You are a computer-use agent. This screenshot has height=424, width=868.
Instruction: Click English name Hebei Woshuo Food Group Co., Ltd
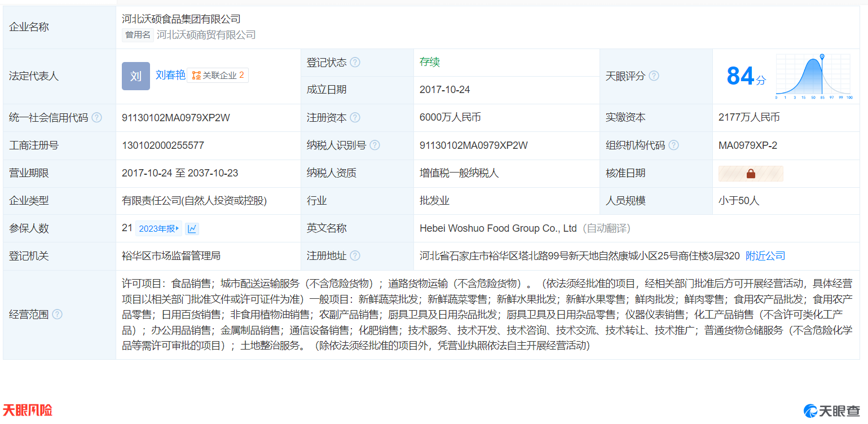tap(498, 228)
